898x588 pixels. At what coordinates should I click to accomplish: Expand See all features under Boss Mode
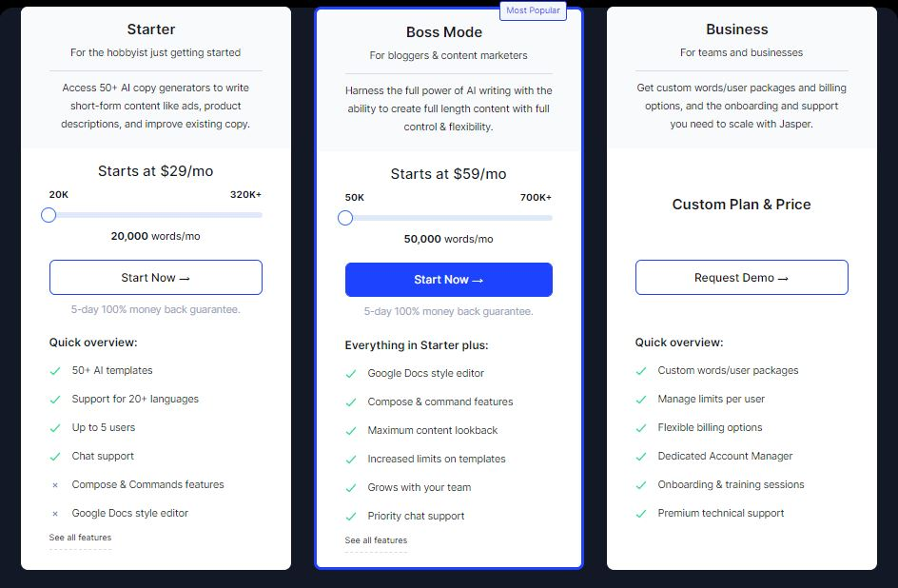[x=376, y=540]
